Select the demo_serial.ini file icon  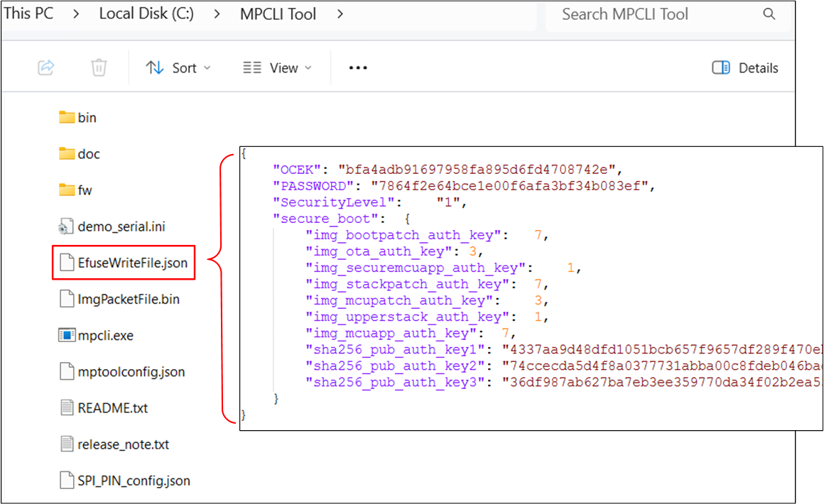66,226
